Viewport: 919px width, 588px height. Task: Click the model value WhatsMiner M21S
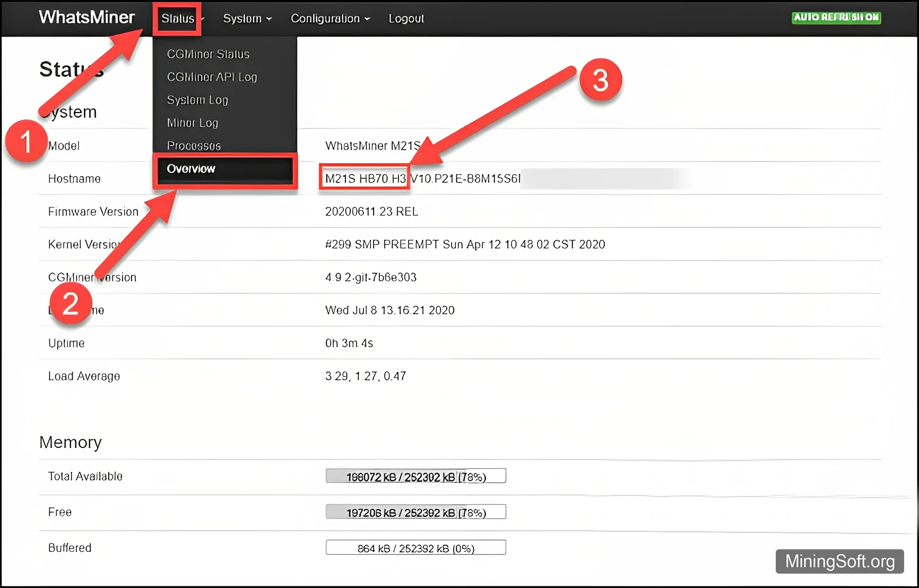coord(372,146)
